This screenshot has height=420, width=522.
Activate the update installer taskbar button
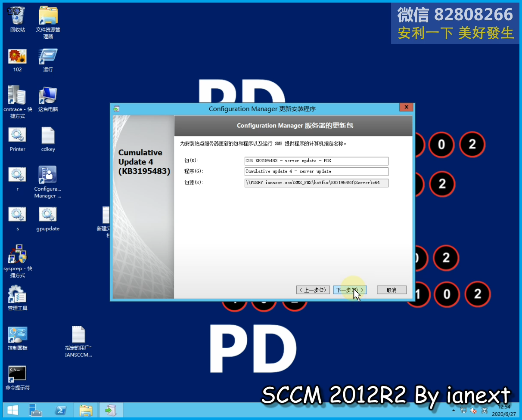pos(111,410)
